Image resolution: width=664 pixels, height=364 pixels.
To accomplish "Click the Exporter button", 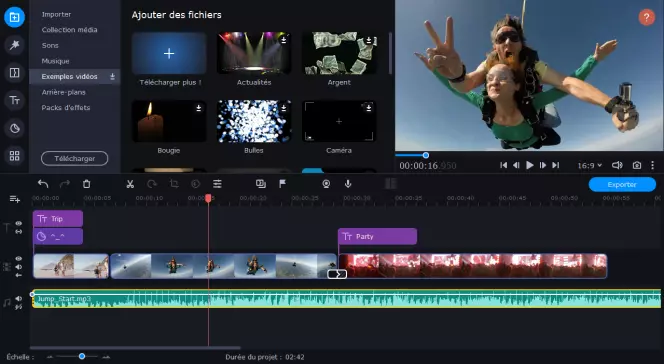I will pyautogui.click(x=622, y=185).
